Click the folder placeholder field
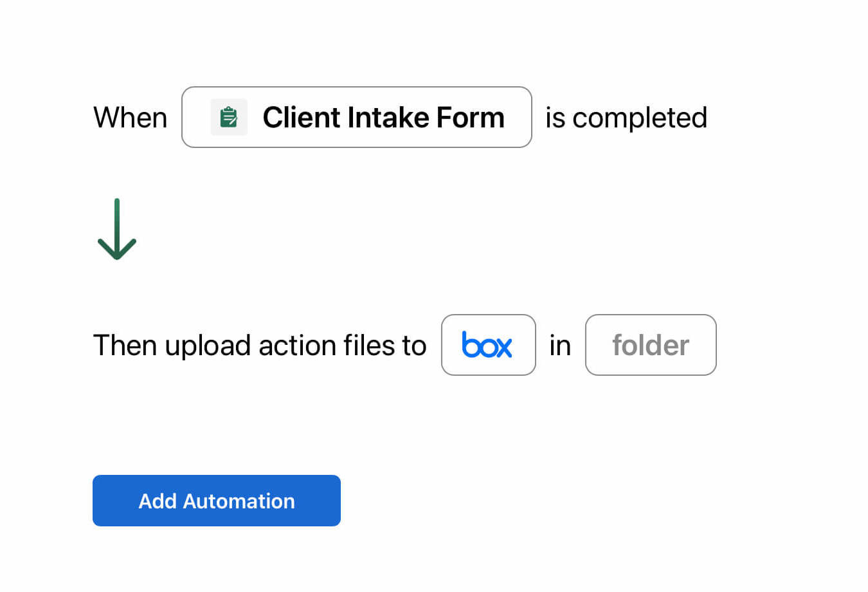Screen dimensions: 868x592 tap(650, 345)
